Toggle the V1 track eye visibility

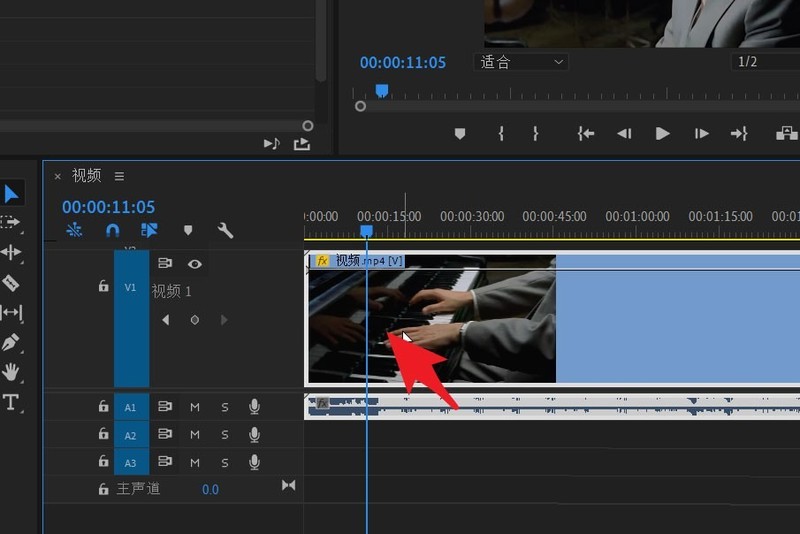(195, 264)
